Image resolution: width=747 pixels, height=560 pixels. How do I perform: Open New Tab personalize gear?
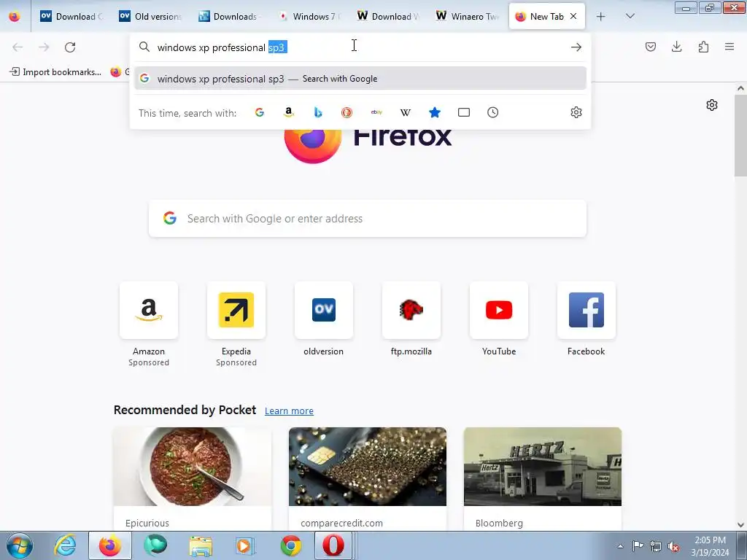(x=712, y=105)
